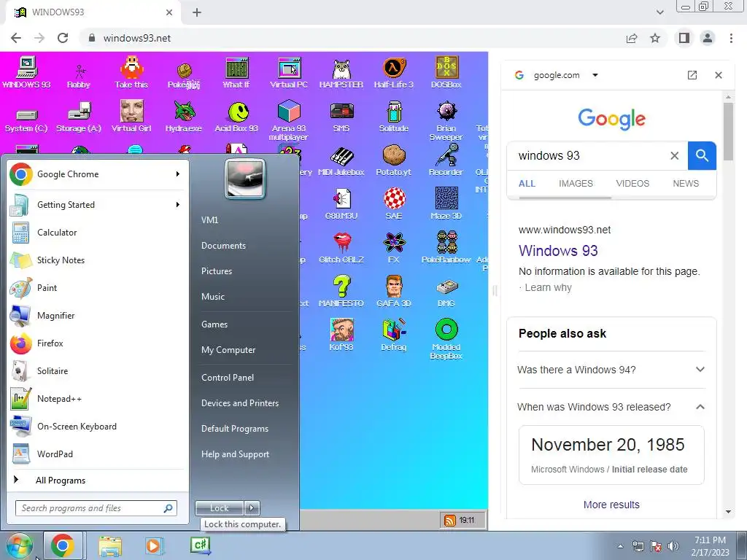Open the google.com side panel dropdown
The image size is (747, 560).
595,75
